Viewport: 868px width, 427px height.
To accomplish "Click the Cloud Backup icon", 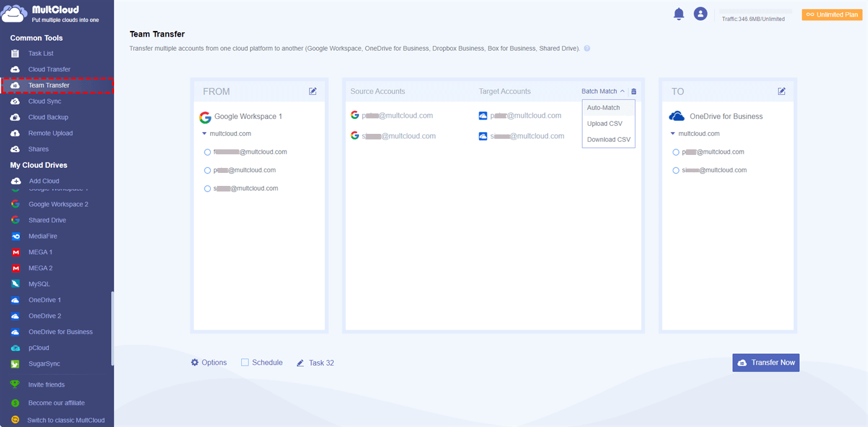I will coord(15,117).
